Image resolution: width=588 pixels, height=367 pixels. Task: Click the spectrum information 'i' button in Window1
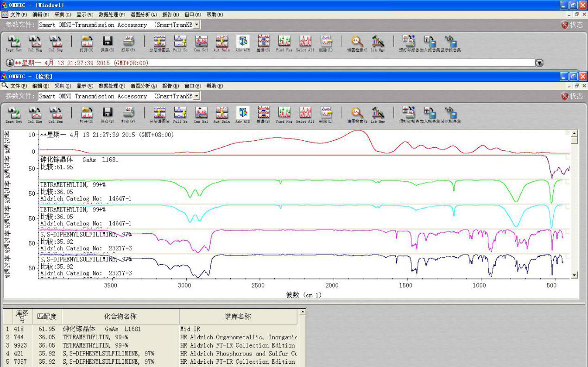[10, 63]
